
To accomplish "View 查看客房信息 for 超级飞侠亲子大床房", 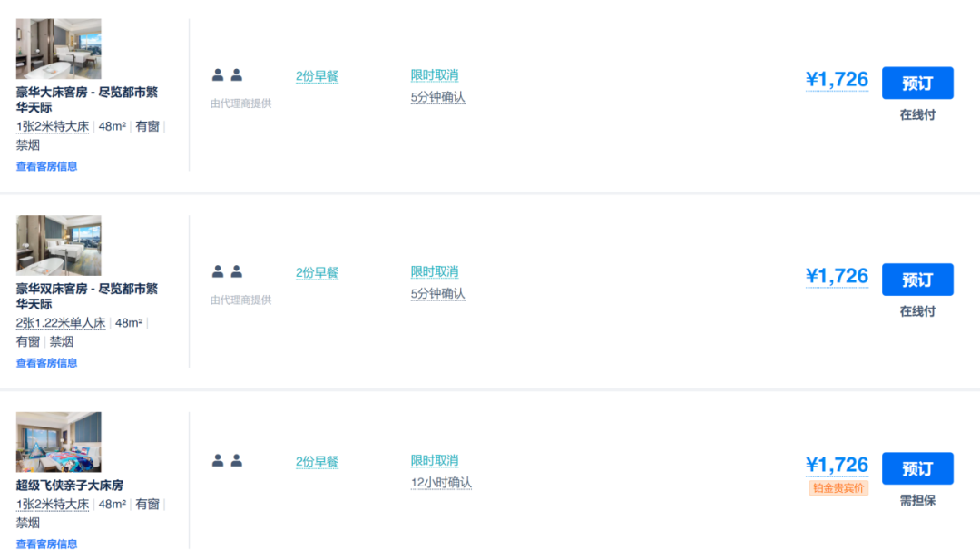I will click(x=47, y=544).
